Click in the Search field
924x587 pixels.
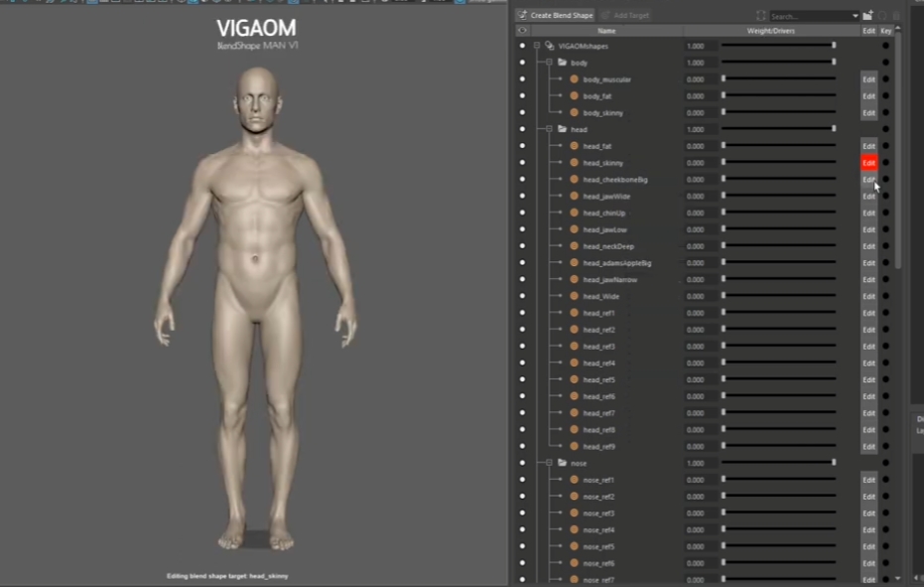810,17
